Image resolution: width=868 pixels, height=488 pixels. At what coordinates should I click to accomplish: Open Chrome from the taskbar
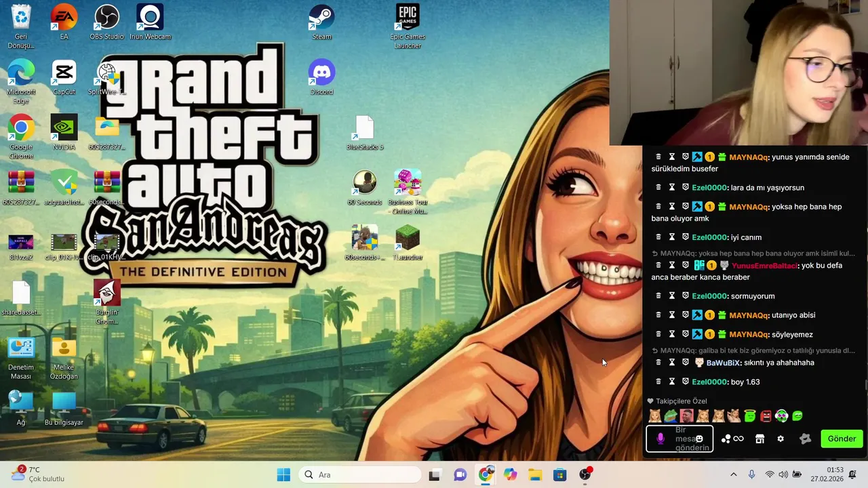click(x=485, y=474)
